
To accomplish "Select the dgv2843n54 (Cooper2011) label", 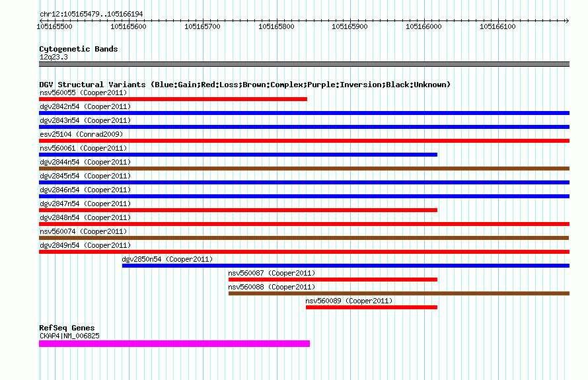I will [85, 120].
